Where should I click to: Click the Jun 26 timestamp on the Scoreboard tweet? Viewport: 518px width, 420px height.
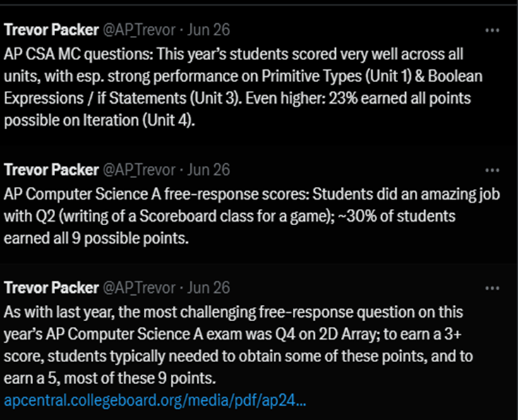[208, 170]
